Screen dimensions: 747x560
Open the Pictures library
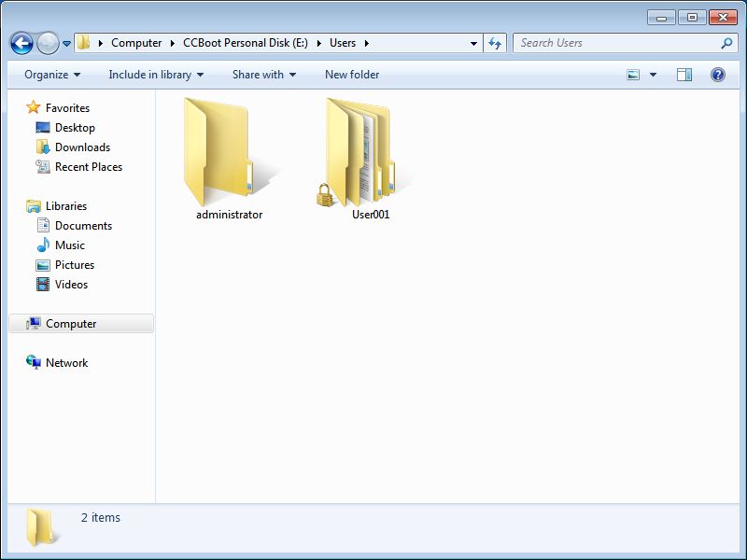coord(75,265)
